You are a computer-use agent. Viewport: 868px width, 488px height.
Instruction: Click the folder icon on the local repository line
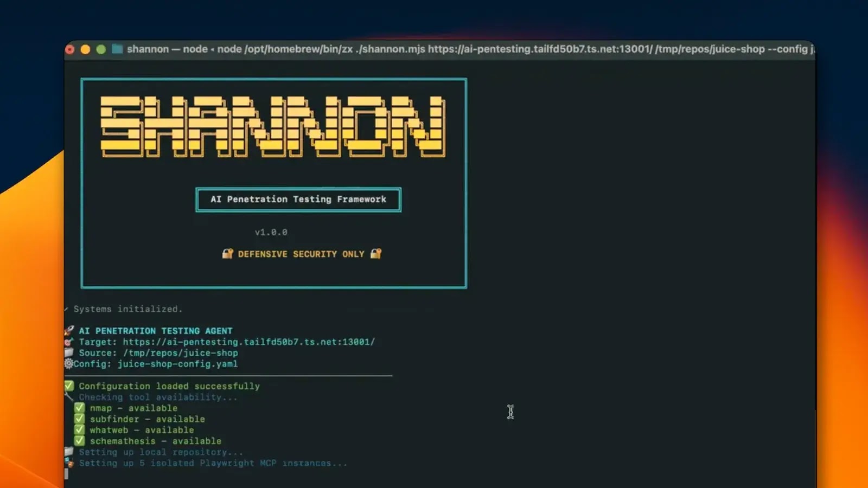(68, 452)
